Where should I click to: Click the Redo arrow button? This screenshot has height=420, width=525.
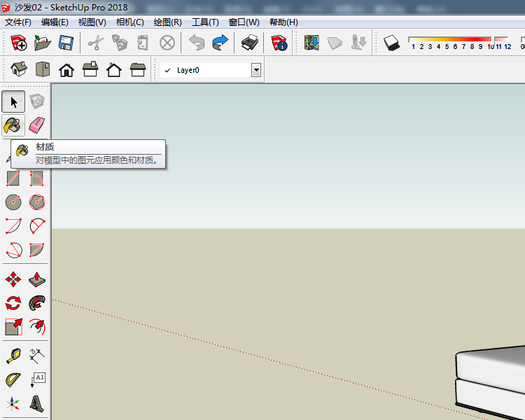pyautogui.click(x=220, y=43)
